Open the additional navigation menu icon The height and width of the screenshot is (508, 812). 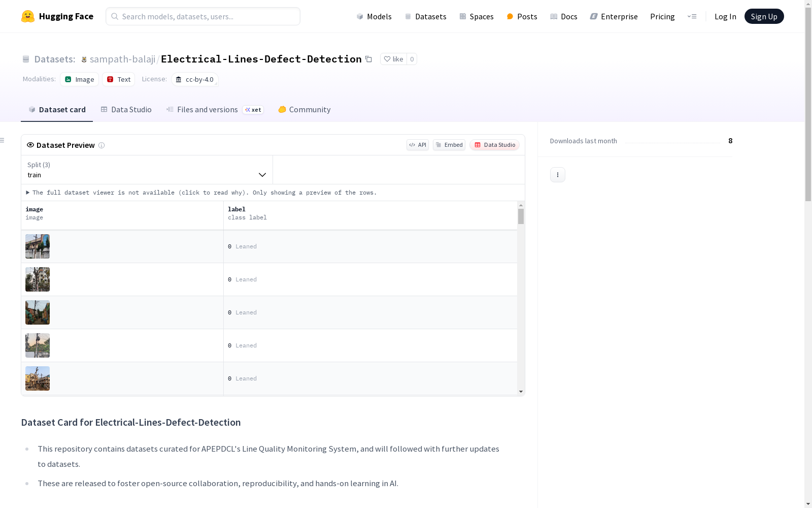[x=692, y=16]
